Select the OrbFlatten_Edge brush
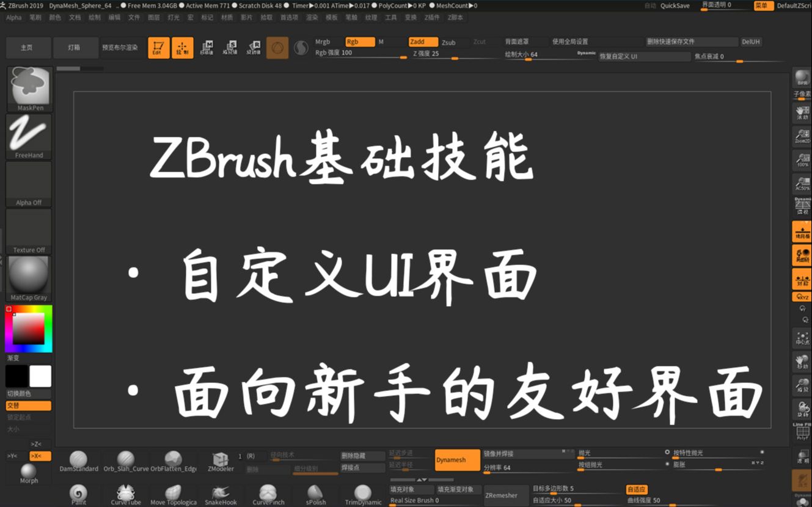The image size is (812, 507). click(174, 462)
